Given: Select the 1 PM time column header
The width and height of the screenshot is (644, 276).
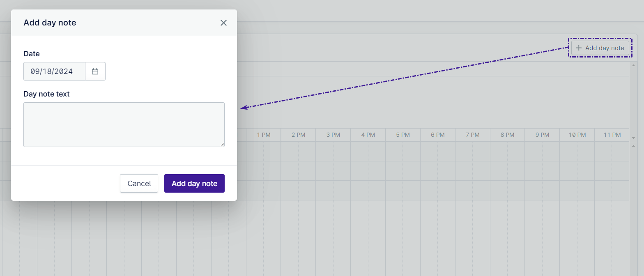Looking at the screenshot, I should (x=264, y=135).
